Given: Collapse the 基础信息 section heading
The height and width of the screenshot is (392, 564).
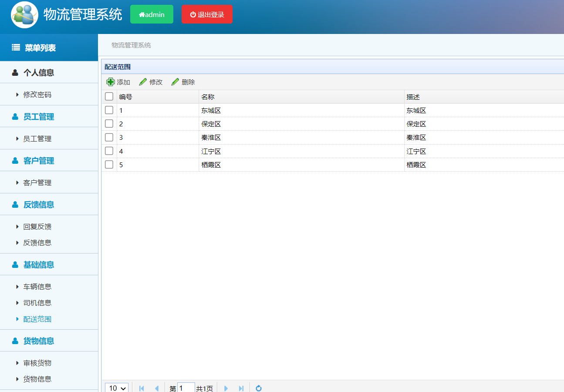Looking at the screenshot, I should (49, 264).
